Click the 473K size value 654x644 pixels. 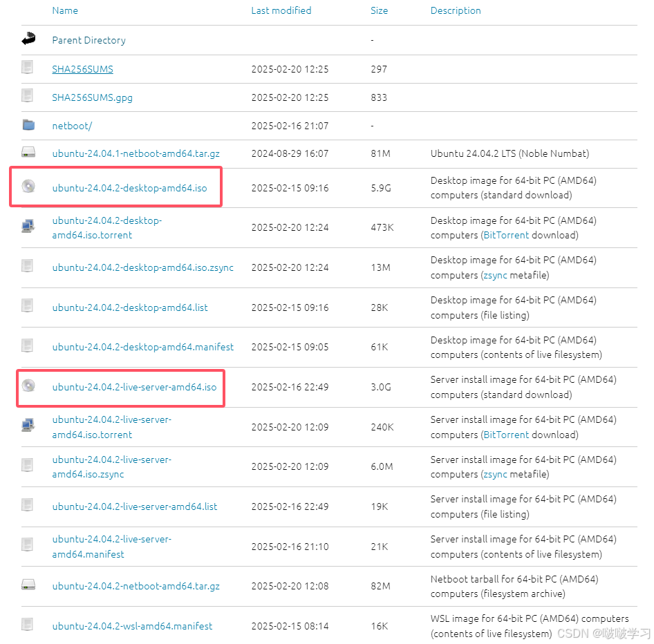pyautogui.click(x=382, y=227)
